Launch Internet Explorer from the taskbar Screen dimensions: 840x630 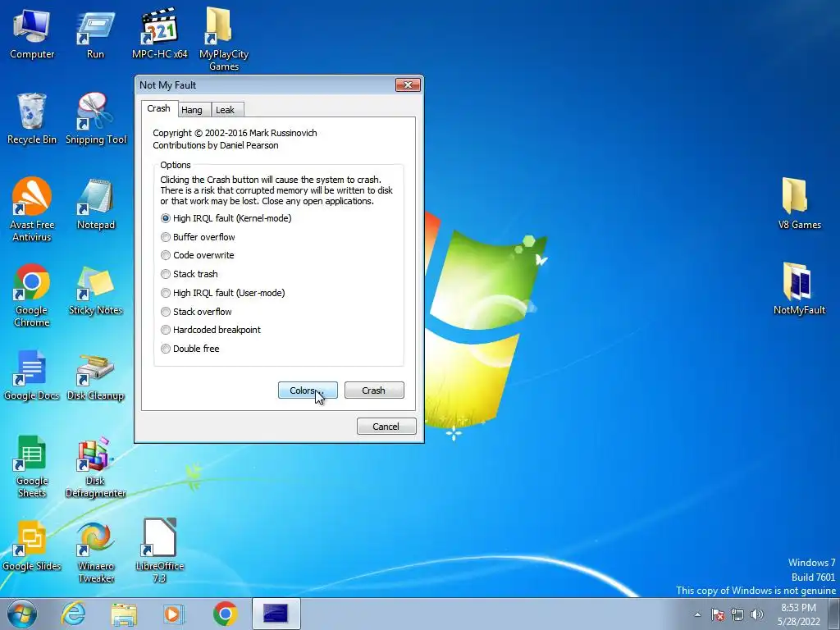tap(73, 614)
